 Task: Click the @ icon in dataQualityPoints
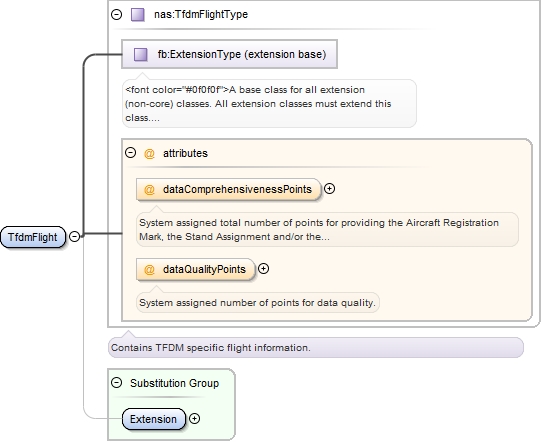tap(149, 269)
